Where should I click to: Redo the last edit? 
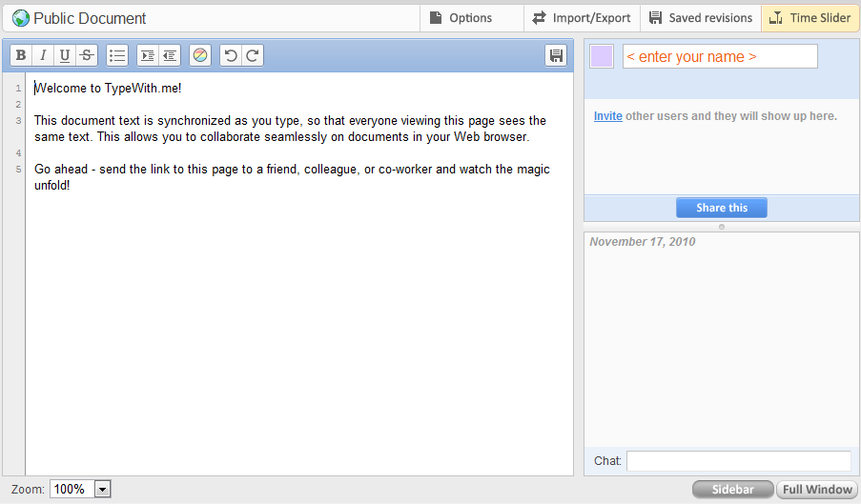[x=253, y=55]
